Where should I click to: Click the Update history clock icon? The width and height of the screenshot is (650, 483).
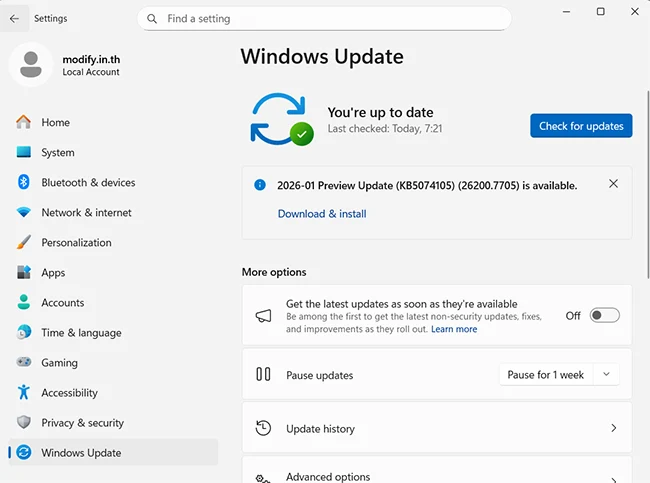263,428
